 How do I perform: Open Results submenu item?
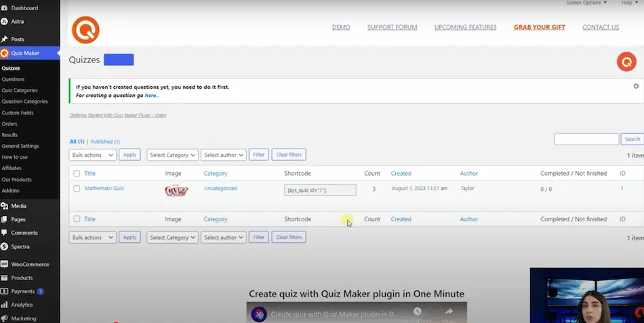point(9,135)
